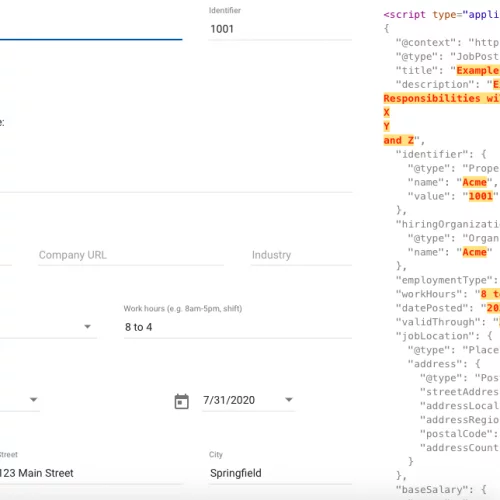Click the Street field with 123 Main Street

(90, 473)
